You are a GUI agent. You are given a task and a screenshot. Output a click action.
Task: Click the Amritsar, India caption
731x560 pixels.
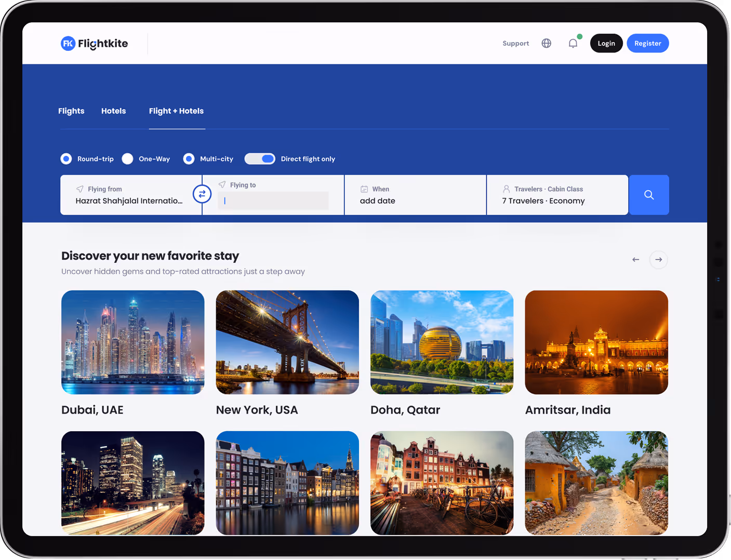pos(568,410)
